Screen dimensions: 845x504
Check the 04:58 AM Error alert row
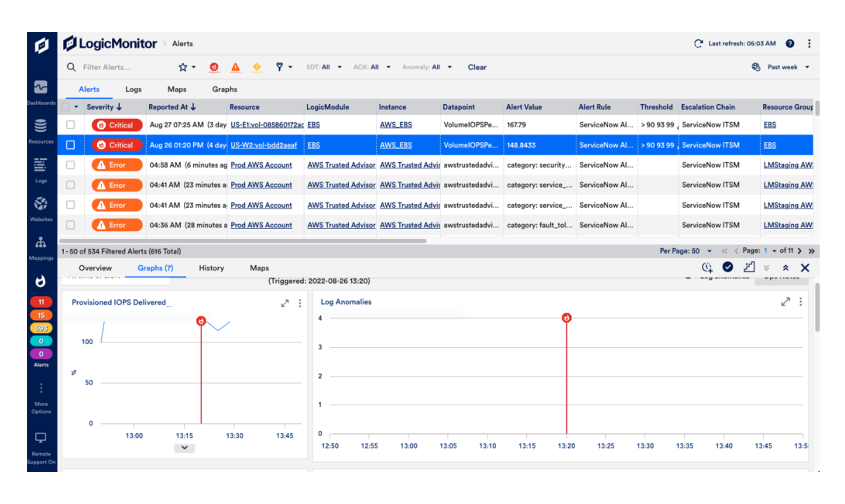pyautogui.click(x=71, y=165)
